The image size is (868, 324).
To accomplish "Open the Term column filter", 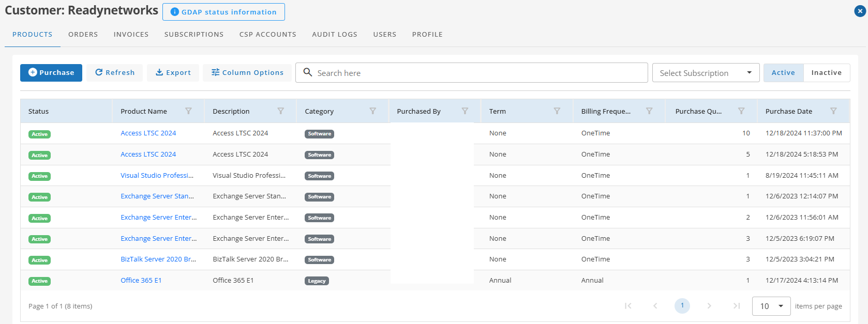I will [557, 111].
